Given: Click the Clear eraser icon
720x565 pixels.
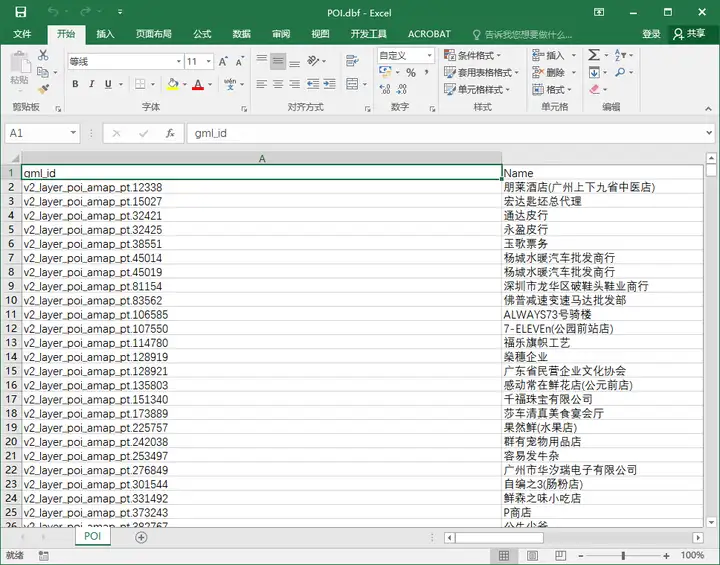Looking at the screenshot, I should tap(595, 89).
